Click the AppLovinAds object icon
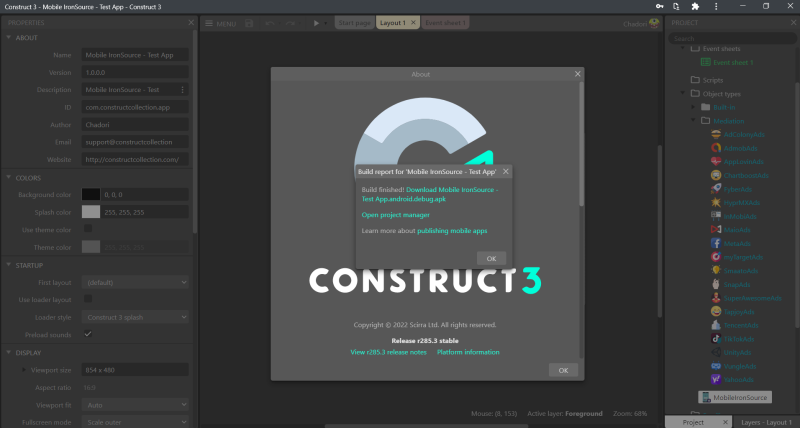The image size is (800, 428). pos(716,161)
